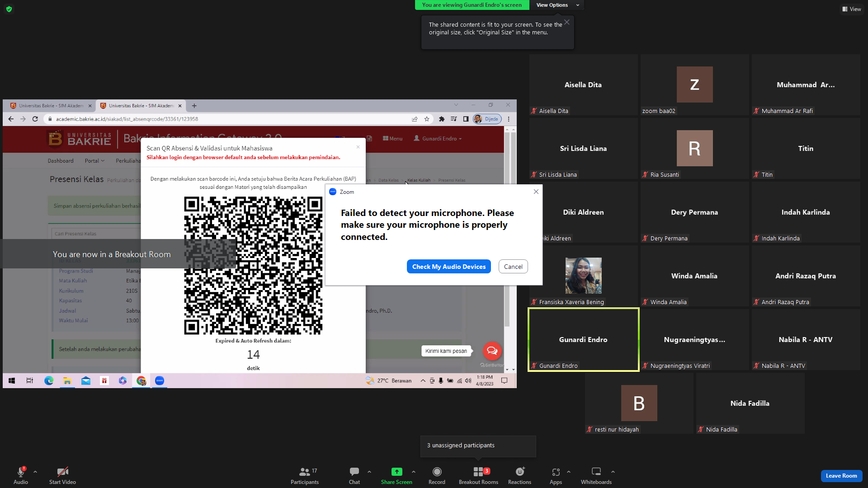Click the Kelas Kuliah breadcrumb link
868x488 pixels.
click(419, 180)
